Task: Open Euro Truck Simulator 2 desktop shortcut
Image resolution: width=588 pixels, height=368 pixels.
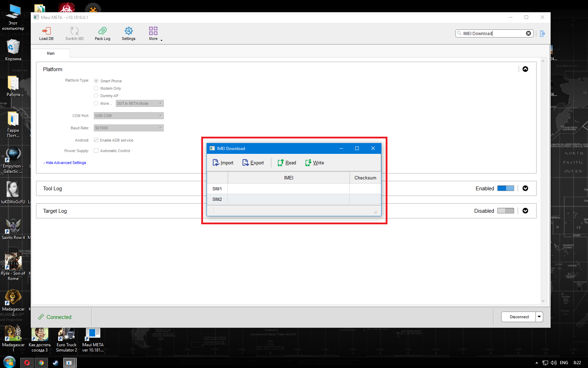Action: click(x=66, y=340)
